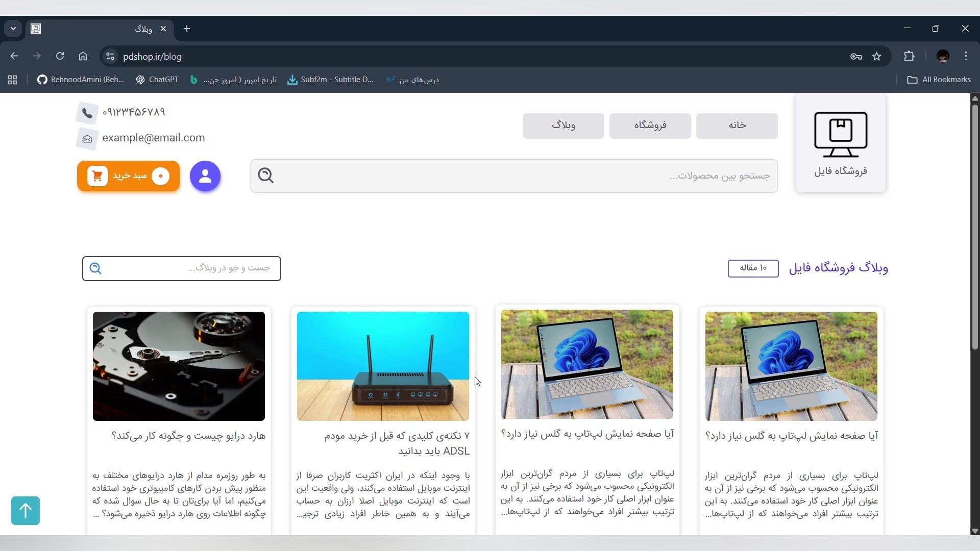Click the product search magnifier icon

click(265, 176)
